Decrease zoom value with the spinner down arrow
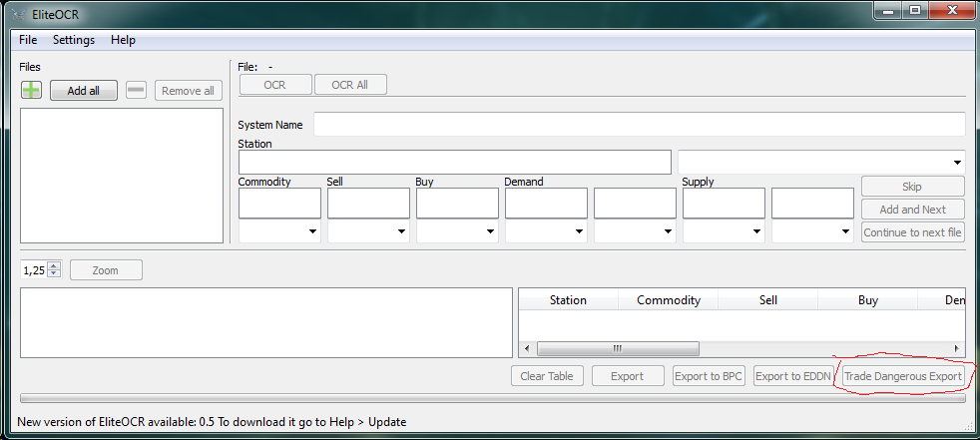 click(54, 274)
